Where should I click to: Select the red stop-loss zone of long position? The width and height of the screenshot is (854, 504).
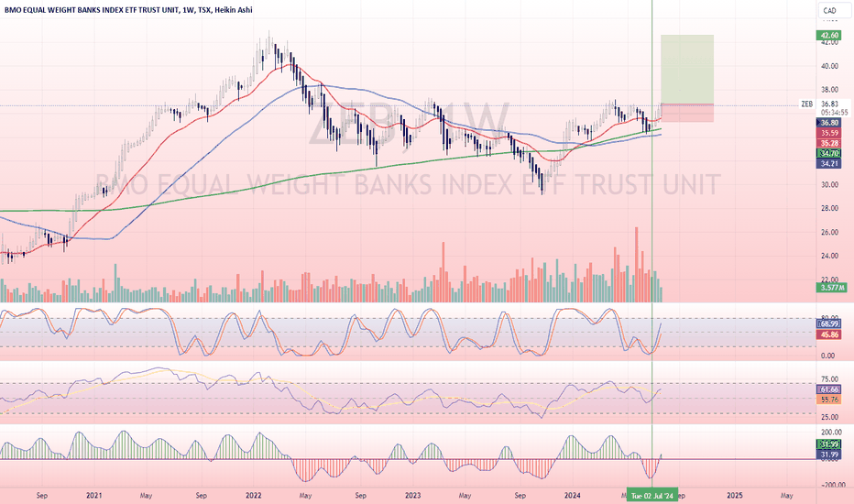(687, 113)
